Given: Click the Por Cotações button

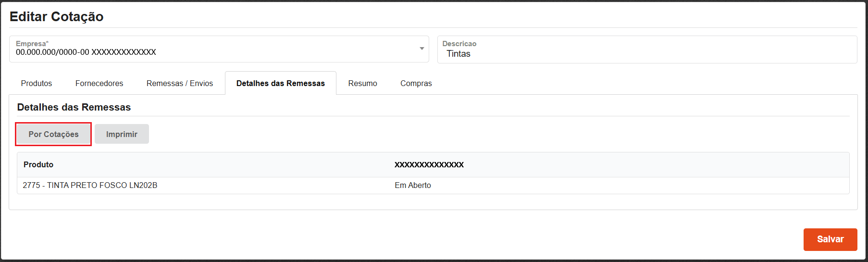Looking at the screenshot, I should pos(53,134).
